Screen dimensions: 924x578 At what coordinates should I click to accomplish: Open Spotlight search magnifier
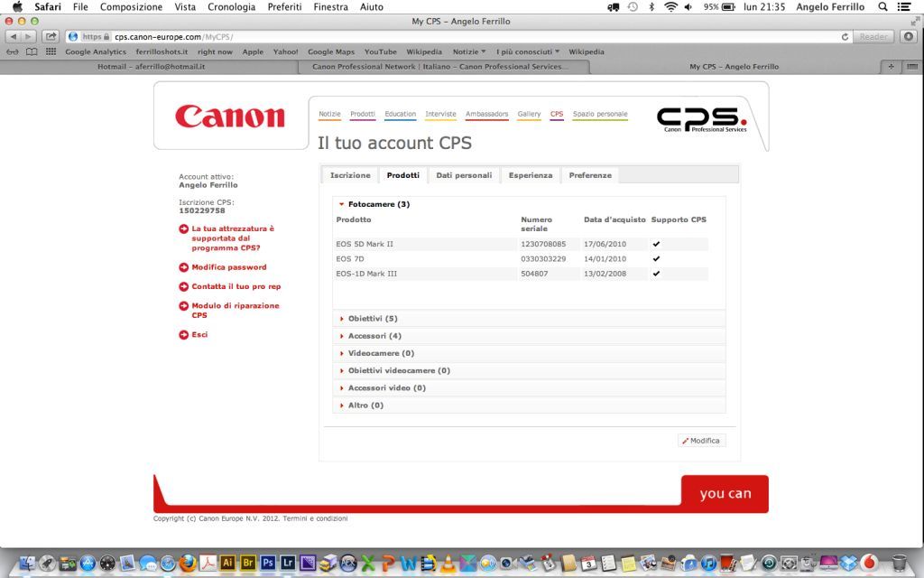tap(882, 7)
